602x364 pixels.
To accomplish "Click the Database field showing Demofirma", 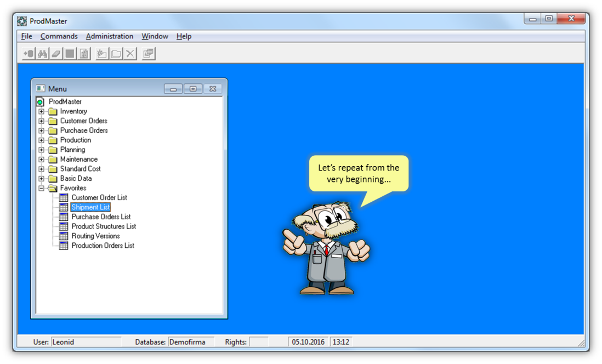I will coord(191,342).
